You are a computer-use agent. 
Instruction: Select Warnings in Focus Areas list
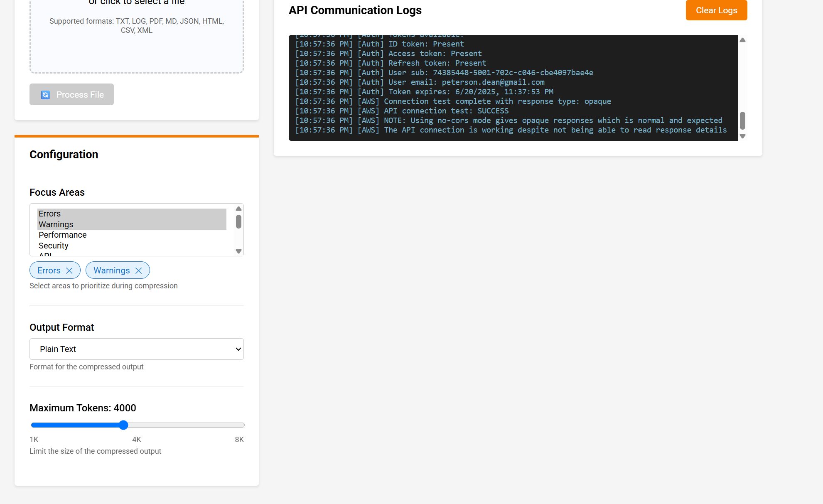tap(132, 224)
